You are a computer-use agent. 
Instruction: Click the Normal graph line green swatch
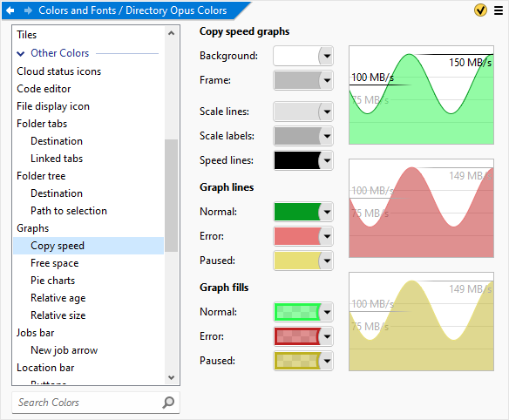297,212
